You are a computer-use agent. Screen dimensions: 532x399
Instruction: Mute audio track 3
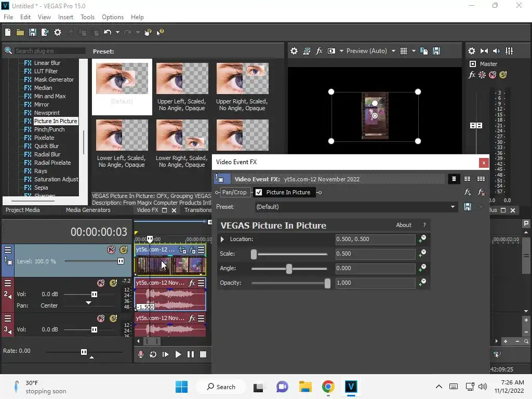pyautogui.click(x=101, y=318)
